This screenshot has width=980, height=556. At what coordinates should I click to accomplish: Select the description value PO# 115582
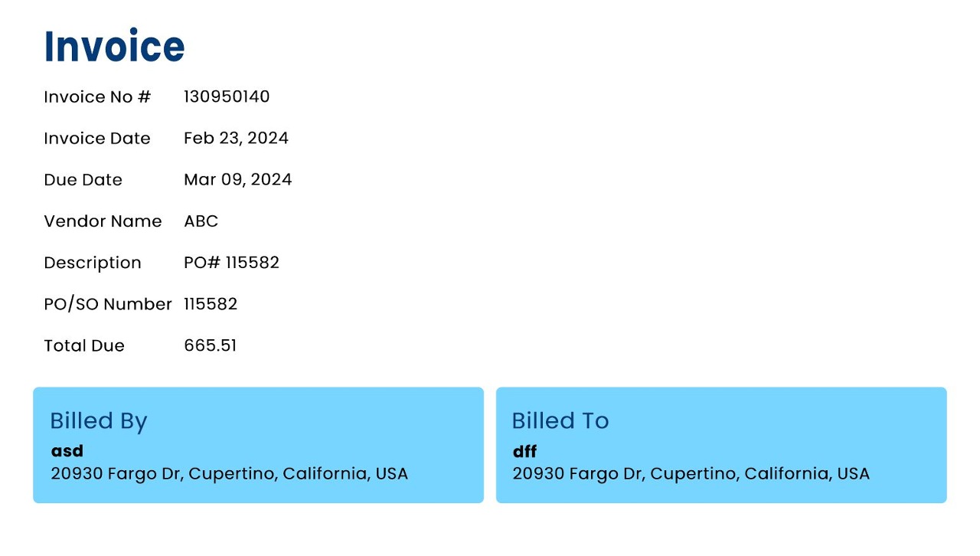pos(231,263)
